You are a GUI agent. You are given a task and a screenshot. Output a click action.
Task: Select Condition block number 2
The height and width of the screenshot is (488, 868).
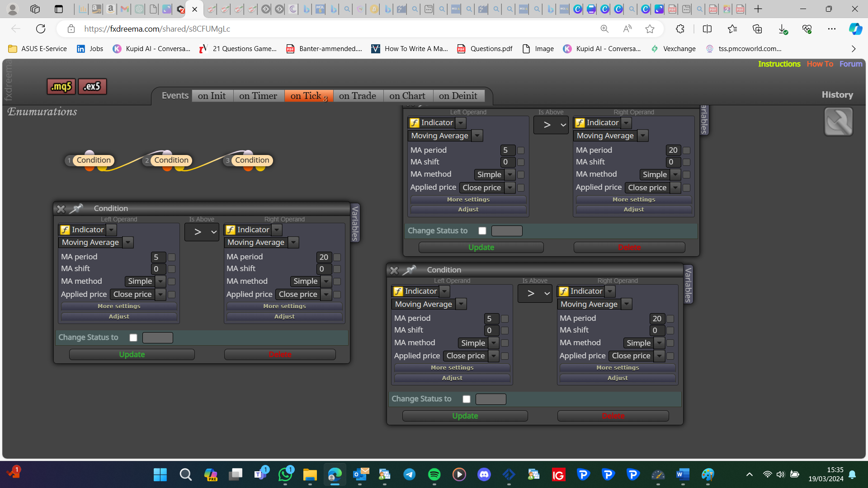pos(170,160)
